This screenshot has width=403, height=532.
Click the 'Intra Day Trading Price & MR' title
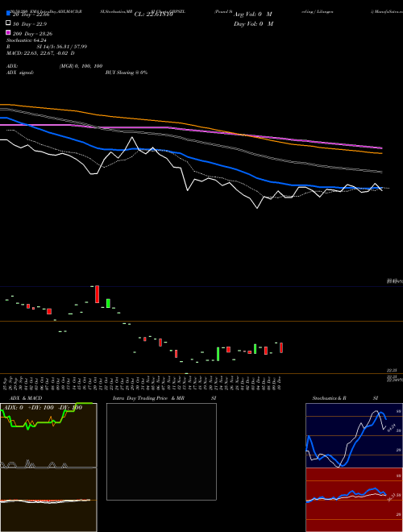[x=148, y=398]
